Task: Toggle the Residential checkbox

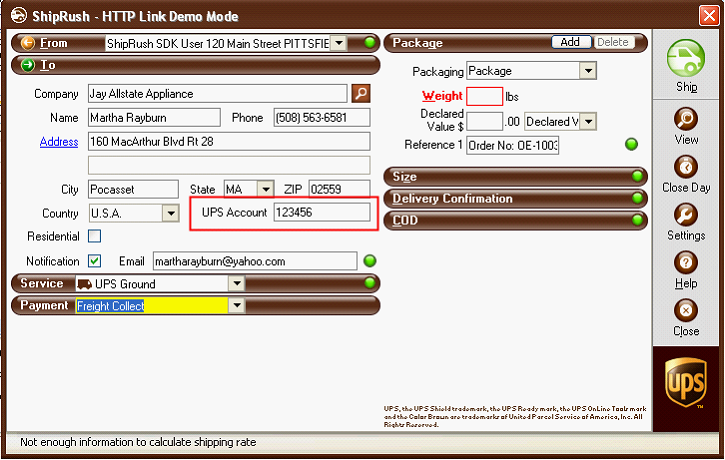Action: [x=94, y=236]
